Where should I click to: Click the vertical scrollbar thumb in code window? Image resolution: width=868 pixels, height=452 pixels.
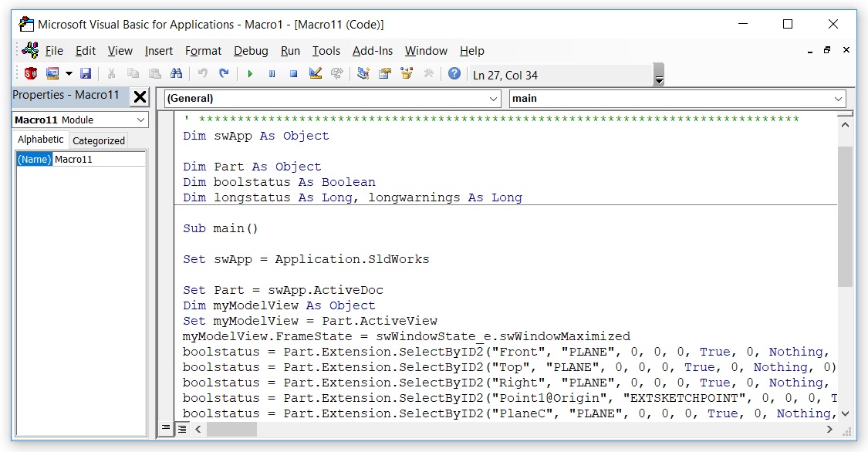click(845, 216)
